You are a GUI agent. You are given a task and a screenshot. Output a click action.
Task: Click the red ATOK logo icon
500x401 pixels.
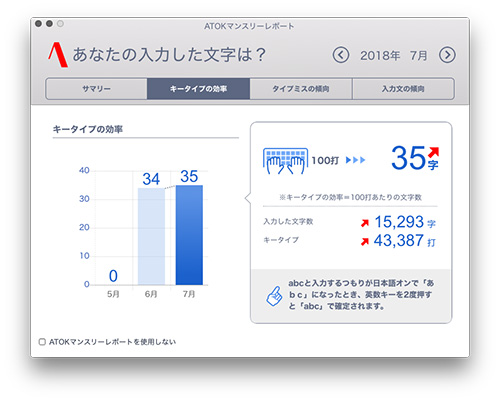58,55
